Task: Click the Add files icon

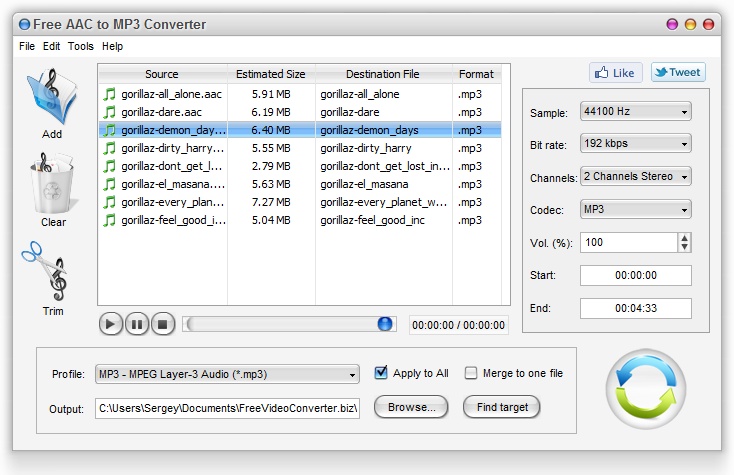Action: [x=51, y=96]
